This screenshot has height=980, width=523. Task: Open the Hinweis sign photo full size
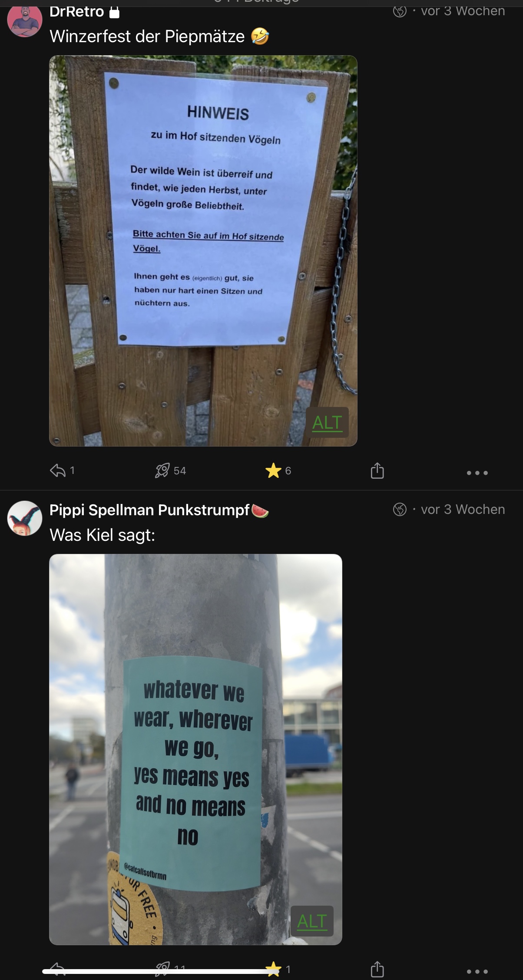(x=203, y=251)
